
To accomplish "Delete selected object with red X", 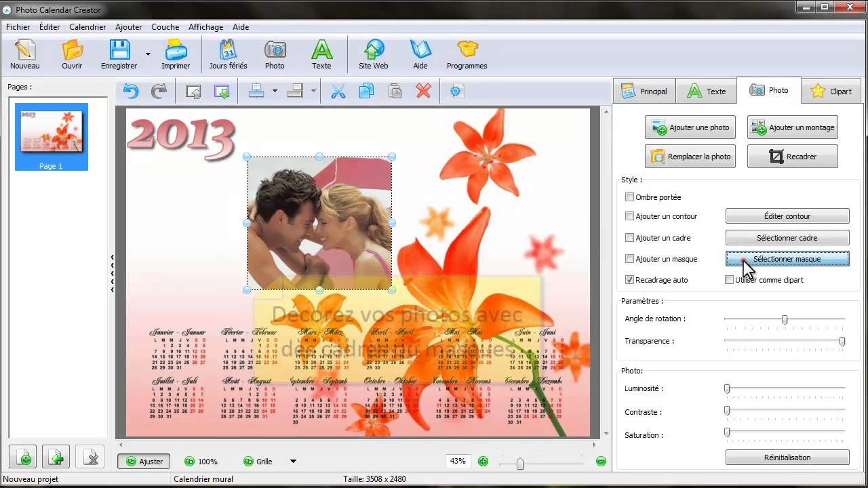I will [423, 91].
